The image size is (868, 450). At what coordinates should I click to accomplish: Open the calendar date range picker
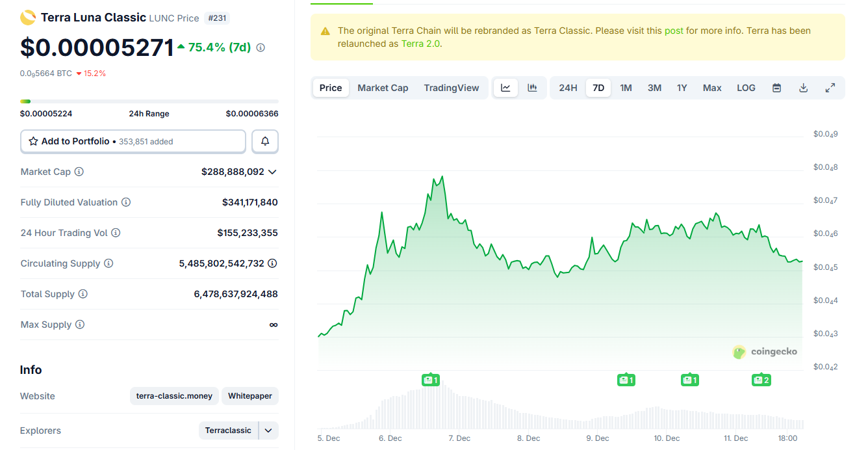[x=776, y=88]
